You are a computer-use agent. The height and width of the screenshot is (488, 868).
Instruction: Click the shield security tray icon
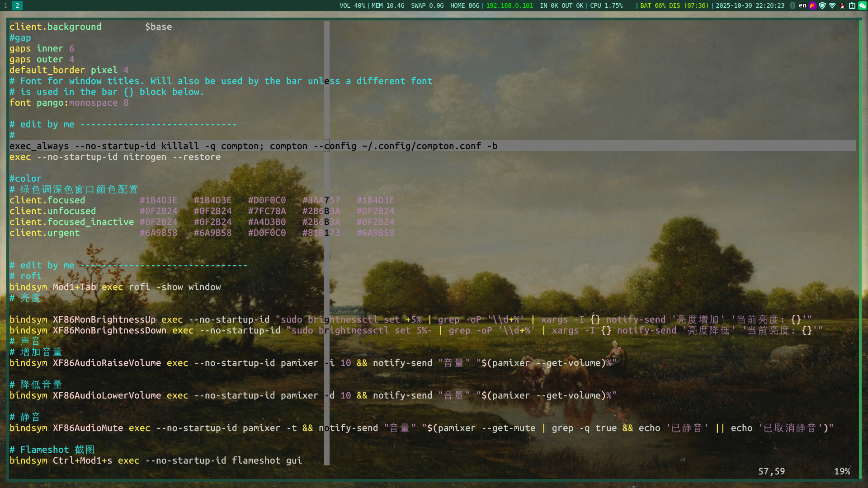pos(822,5)
